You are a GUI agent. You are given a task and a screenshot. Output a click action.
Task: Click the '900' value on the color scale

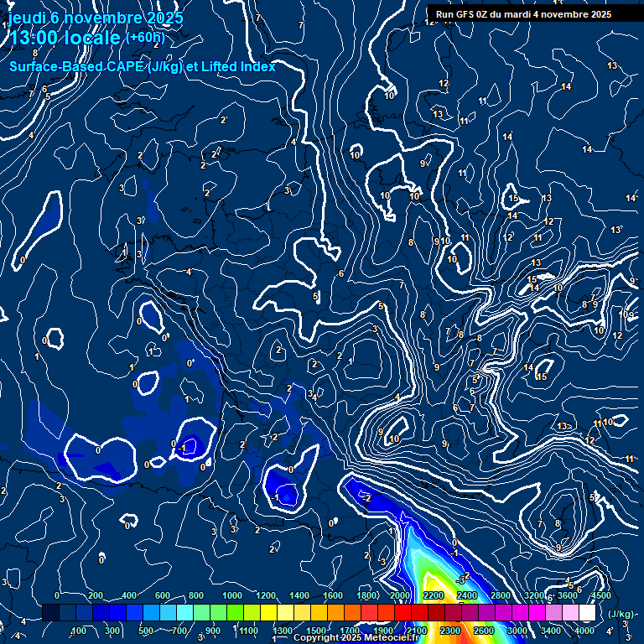(212, 631)
